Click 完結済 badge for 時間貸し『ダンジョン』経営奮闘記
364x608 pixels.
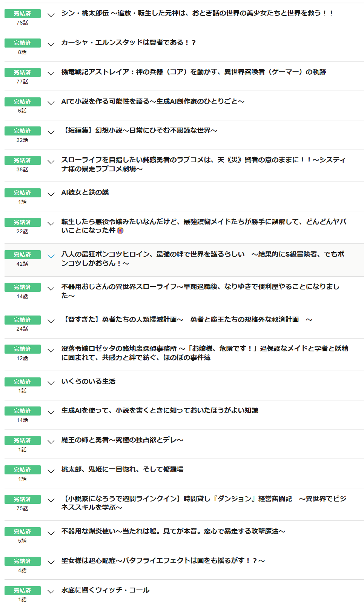point(22,499)
